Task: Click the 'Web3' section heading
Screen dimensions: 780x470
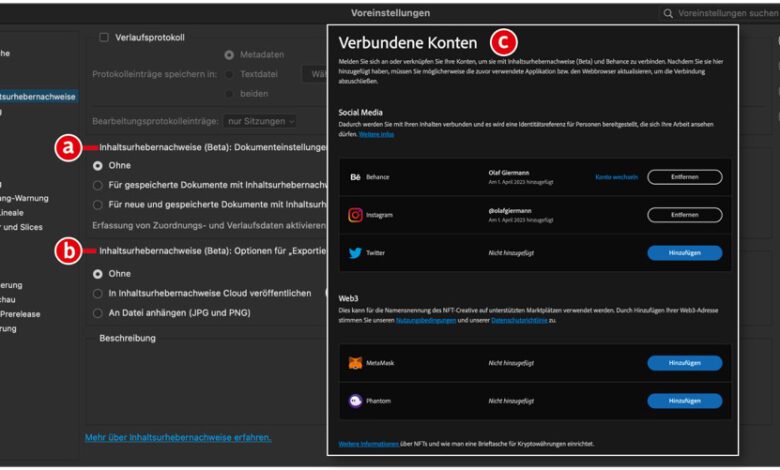Action: tap(348, 298)
